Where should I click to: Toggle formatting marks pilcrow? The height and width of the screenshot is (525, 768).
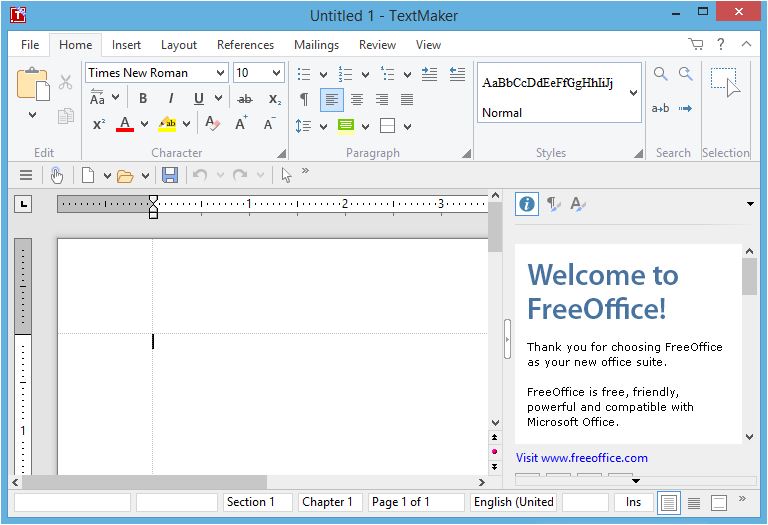pos(304,99)
